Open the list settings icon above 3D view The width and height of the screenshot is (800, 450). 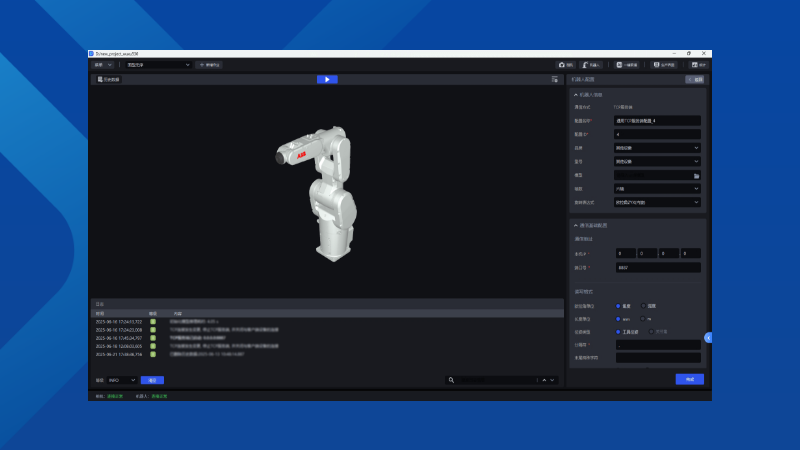click(555, 79)
